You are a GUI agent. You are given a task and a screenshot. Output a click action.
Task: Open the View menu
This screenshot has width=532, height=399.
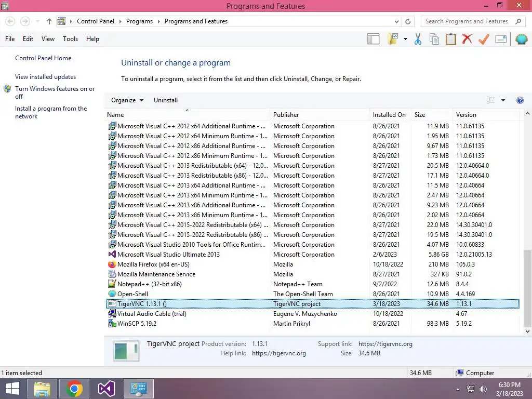(x=48, y=38)
